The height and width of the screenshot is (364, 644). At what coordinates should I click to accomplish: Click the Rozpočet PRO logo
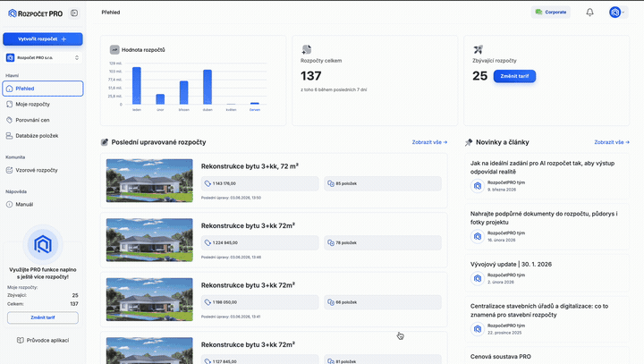tap(35, 13)
